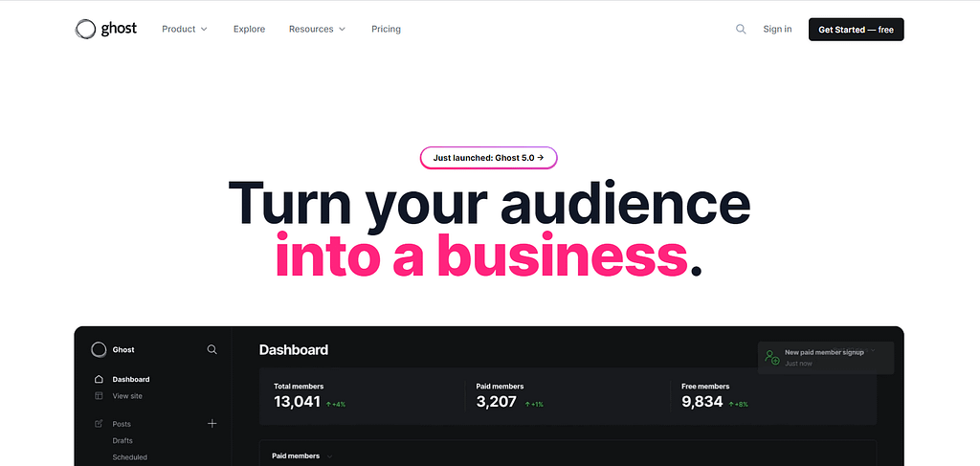Click the +4% total members growth indicator

tap(336, 404)
